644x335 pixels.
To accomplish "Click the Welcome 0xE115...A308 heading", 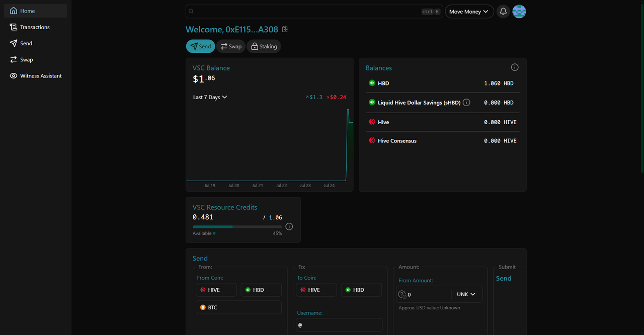I will point(232,29).
